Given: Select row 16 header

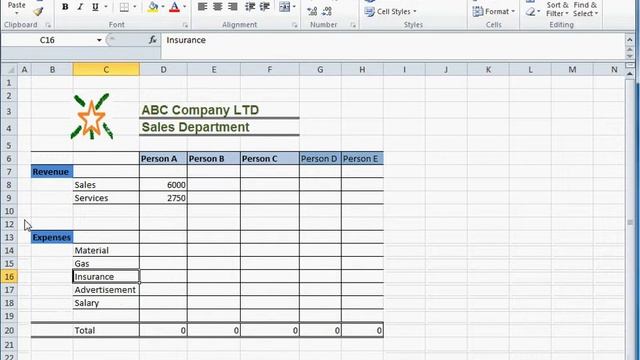Looking at the screenshot, I should click(9, 276).
